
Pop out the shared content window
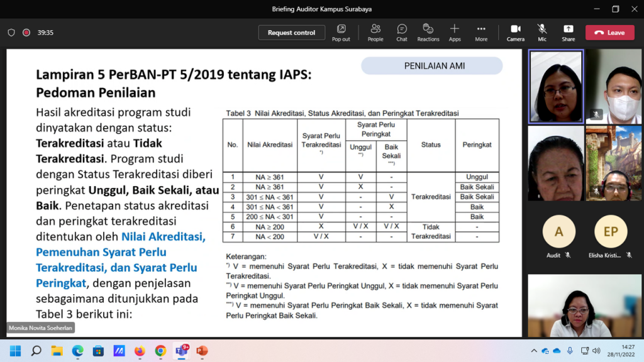pos(341,33)
